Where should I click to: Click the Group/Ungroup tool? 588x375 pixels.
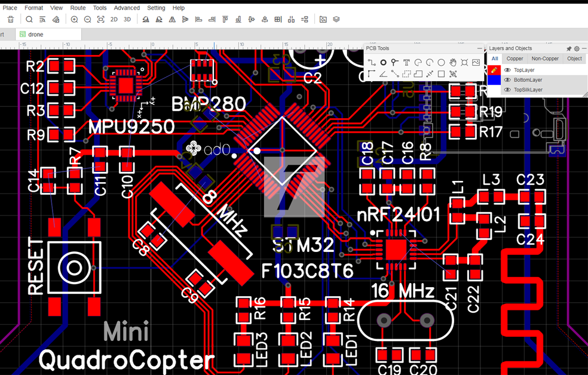pyautogui.click(x=452, y=74)
